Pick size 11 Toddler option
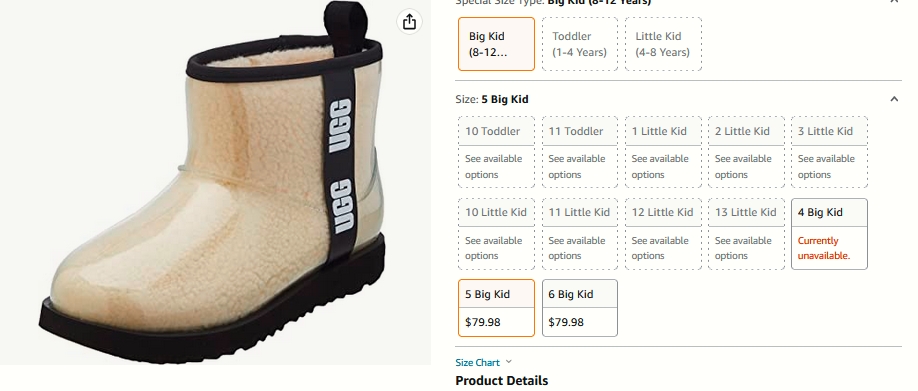918x391 pixels. click(x=580, y=152)
